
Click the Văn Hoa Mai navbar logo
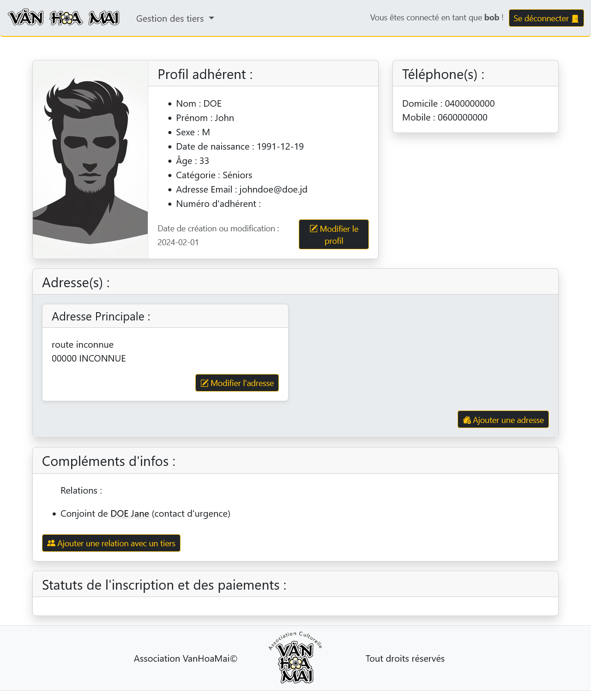(64, 18)
